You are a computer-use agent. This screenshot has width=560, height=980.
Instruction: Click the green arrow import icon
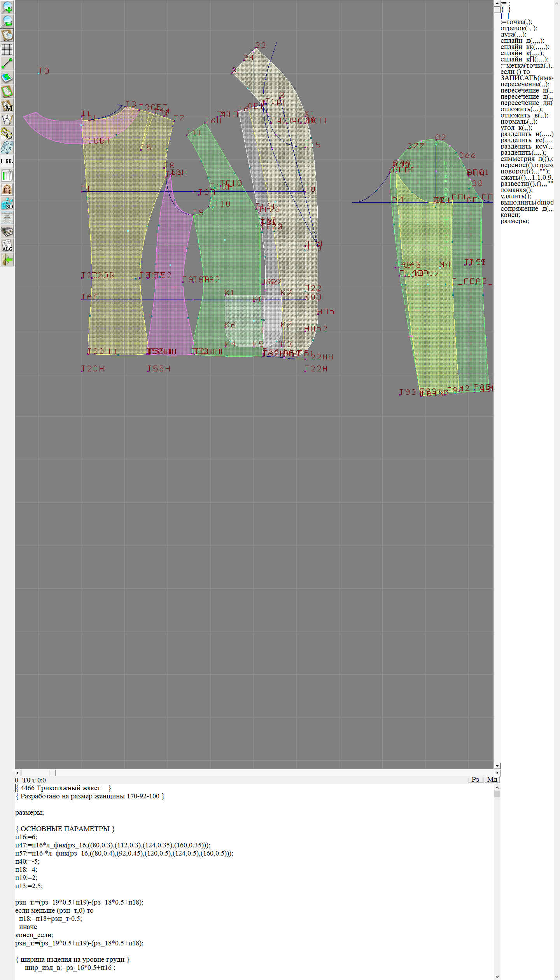click(7, 259)
